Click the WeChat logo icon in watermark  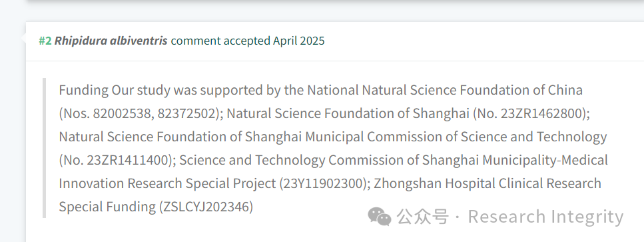pyautogui.click(x=379, y=217)
